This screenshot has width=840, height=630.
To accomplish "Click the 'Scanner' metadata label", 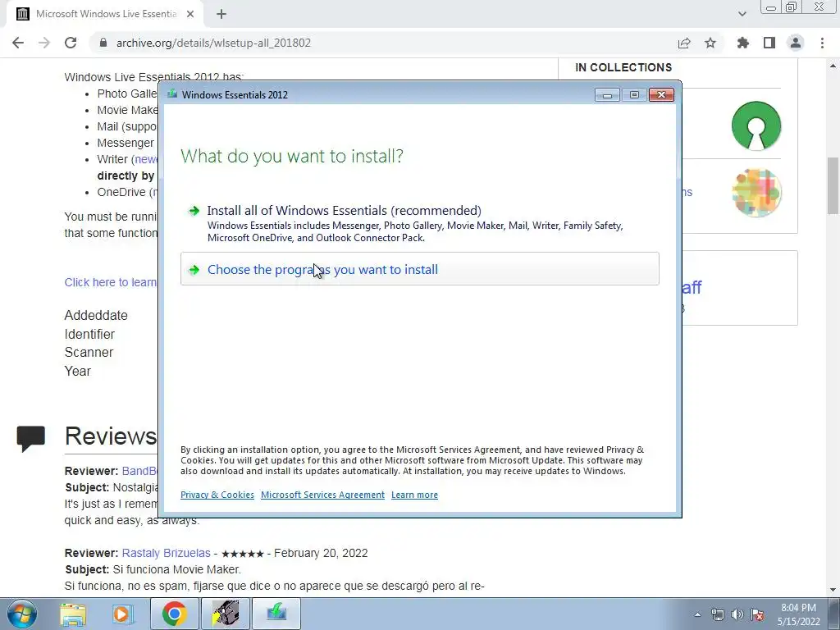I will click(89, 352).
